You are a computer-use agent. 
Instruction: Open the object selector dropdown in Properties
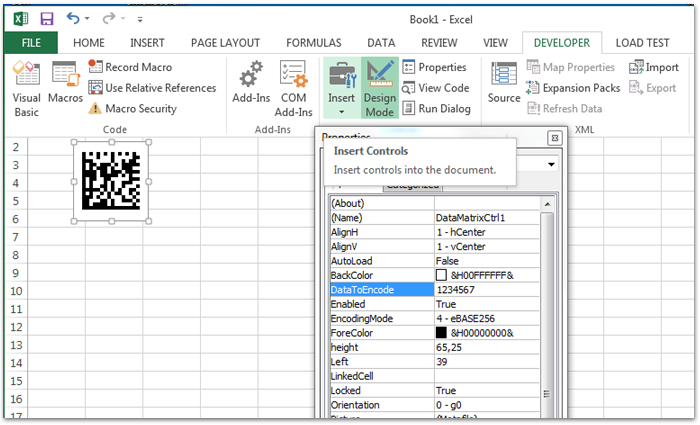click(551, 164)
